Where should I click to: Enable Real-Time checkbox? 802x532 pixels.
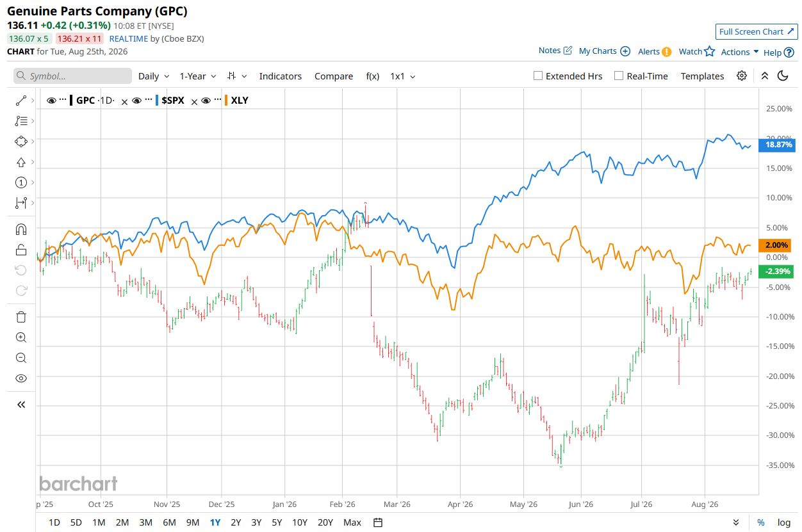click(619, 76)
